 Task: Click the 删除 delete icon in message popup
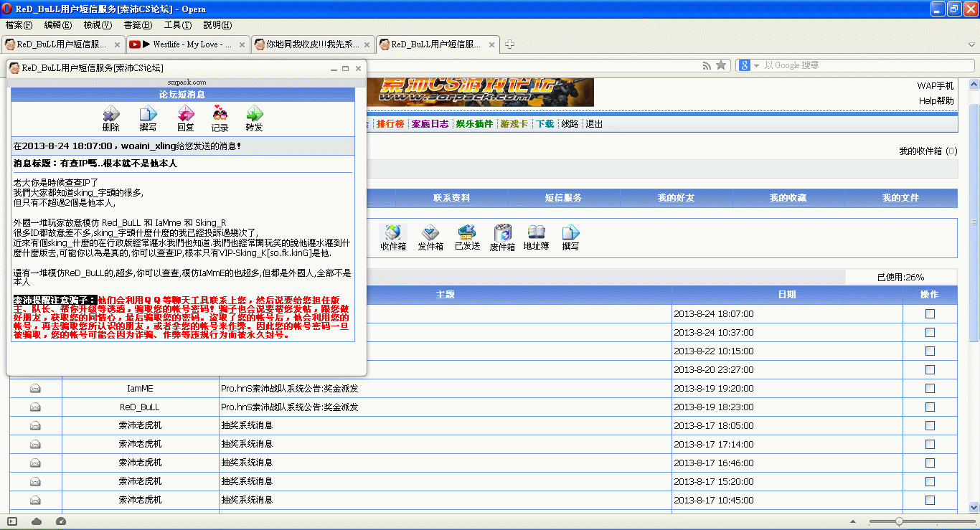click(110, 118)
